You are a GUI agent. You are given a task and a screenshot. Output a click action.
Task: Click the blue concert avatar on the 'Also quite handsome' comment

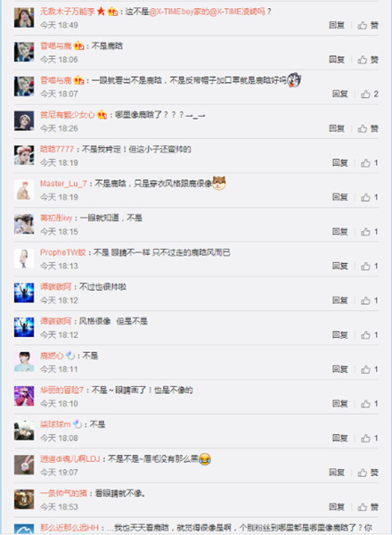coord(24,292)
